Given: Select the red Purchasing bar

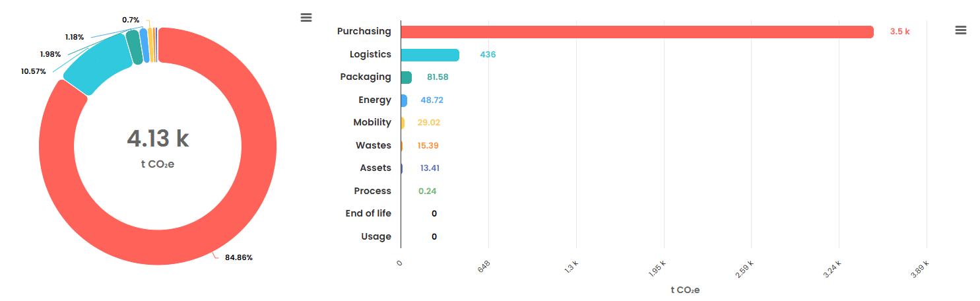Looking at the screenshot, I should pyautogui.click(x=637, y=32).
